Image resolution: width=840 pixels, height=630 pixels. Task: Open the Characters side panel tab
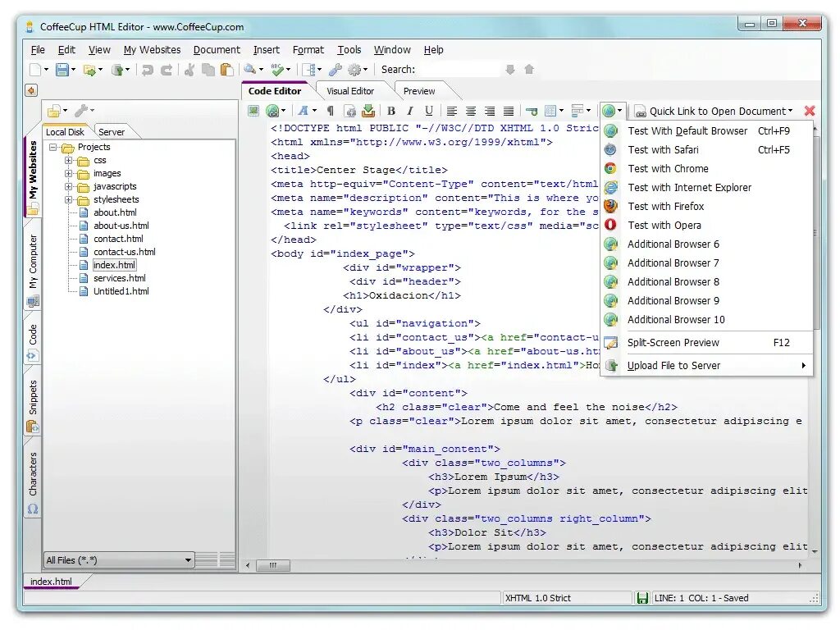click(33, 482)
